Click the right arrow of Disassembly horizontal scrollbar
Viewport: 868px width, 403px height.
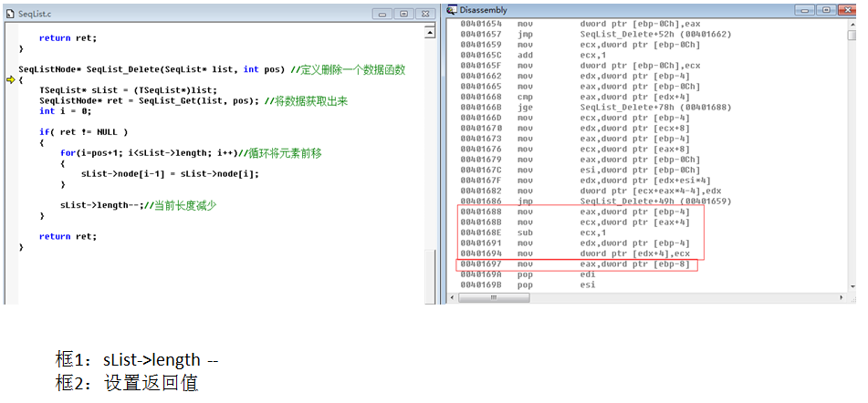[x=842, y=297]
